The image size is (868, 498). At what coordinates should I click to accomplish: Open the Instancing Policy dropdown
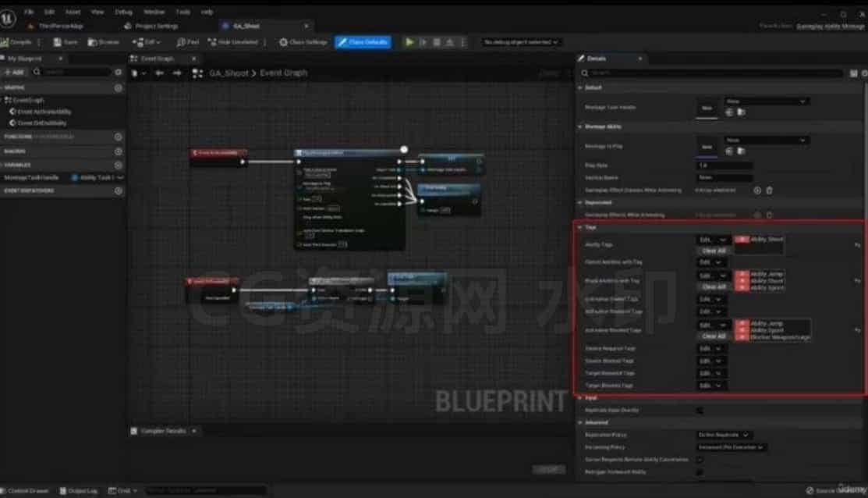731,447
